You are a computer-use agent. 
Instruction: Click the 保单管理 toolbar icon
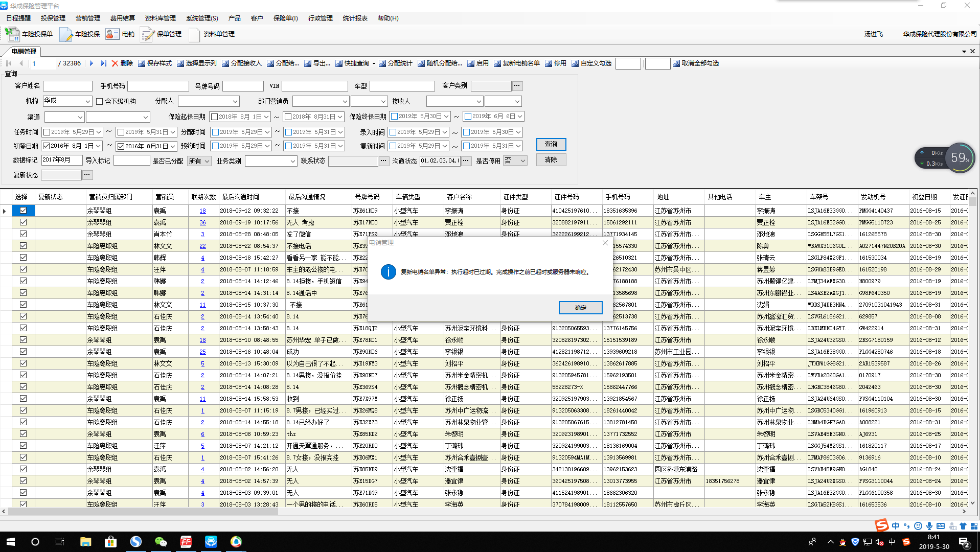(148, 34)
